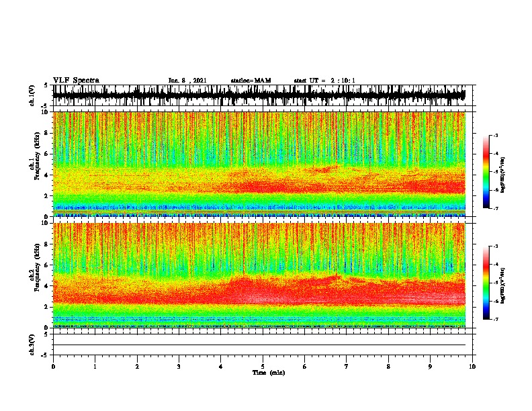
Task: Click the ch.1 waveform amplitude trace
Action: [x=259, y=95]
